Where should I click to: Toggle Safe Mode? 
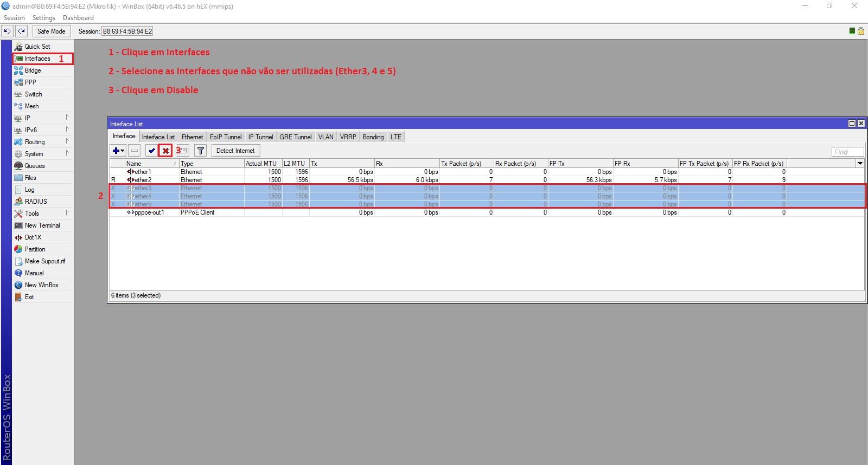click(x=52, y=31)
